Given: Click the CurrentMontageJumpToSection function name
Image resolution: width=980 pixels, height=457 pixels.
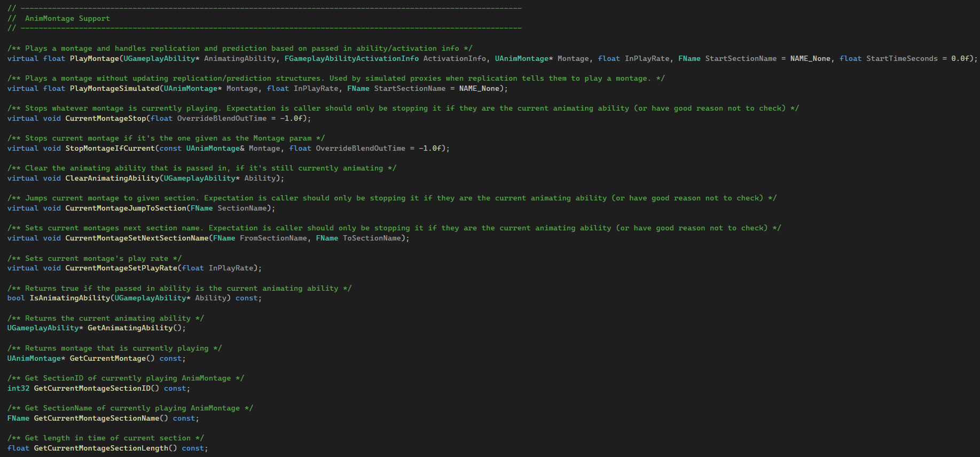Looking at the screenshot, I should click(126, 208).
